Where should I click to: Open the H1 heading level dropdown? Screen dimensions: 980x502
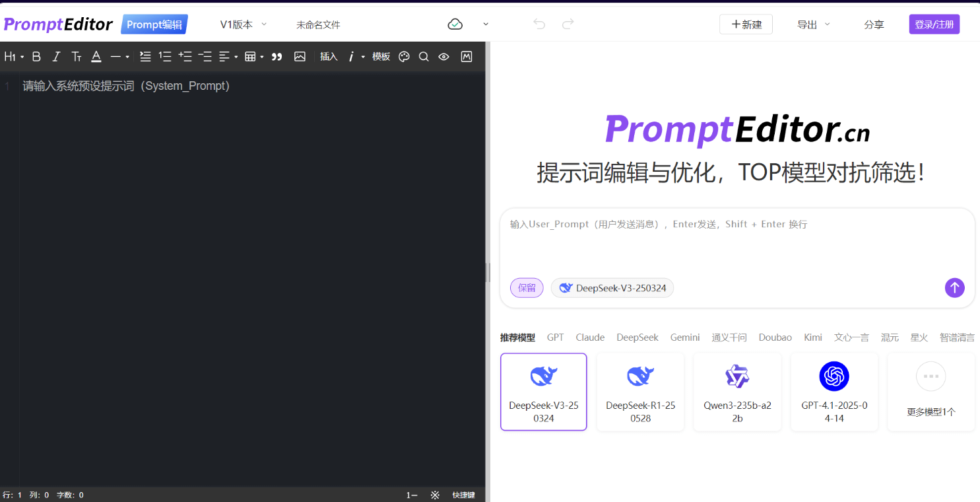[x=13, y=57]
